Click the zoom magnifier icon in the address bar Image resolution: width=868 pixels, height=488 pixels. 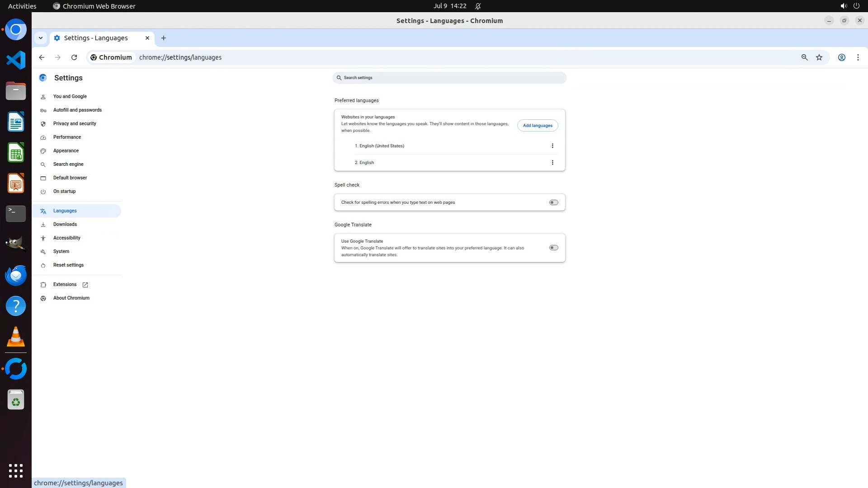(804, 57)
